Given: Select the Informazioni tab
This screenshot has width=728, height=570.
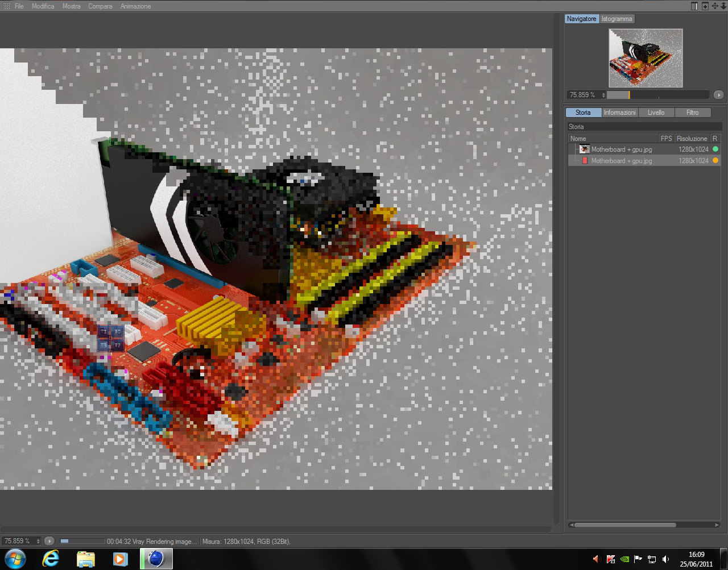Looking at the screenshot, I should [x=620, y=113].
